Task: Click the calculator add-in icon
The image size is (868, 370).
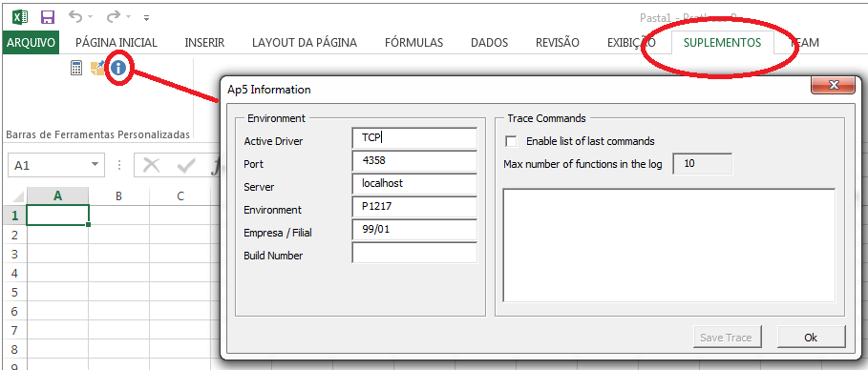Action: click(77, 68)
